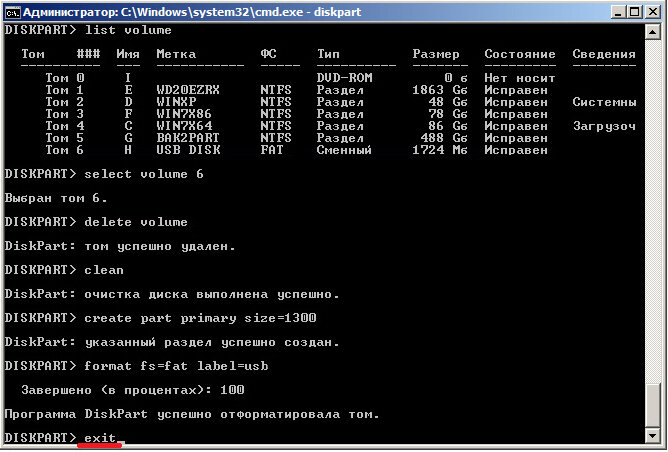This screenshot has height=452, width=668.
Task: Minimize the diskpart command window
Action: (x=618, y=12)
